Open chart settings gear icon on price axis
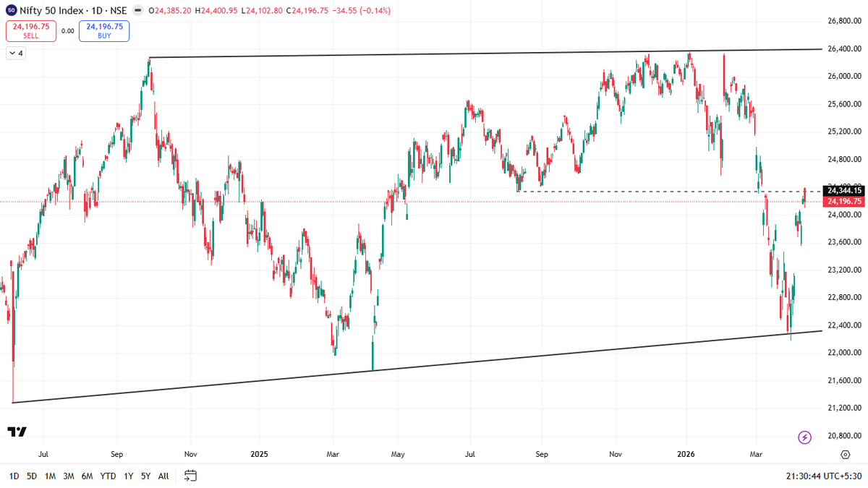Image resolution: width=868 pixels, height=488 pixels. pos(845,454)
